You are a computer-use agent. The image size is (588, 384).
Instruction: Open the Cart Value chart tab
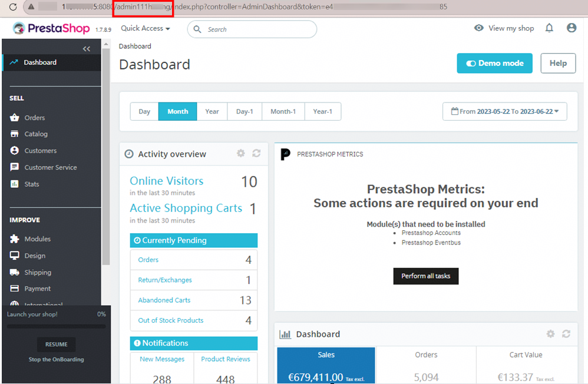(x=526, y=365)
